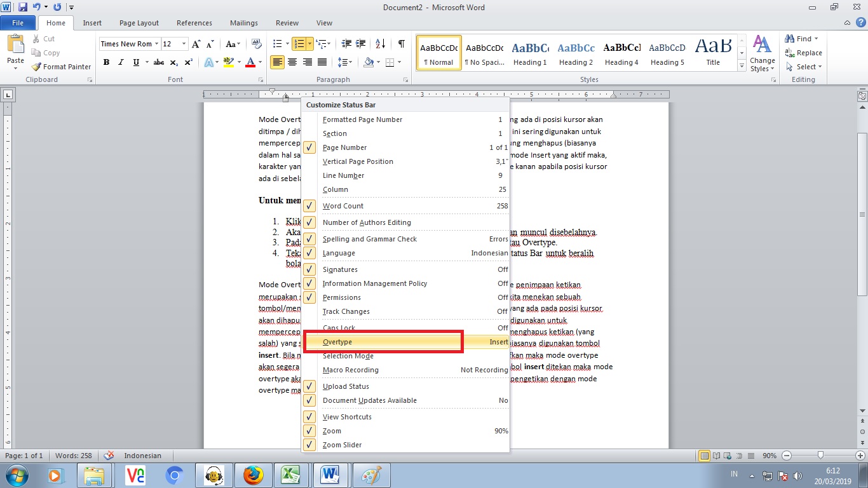Expand the line spacing dropdown
This screenshot has height=488, width=868.
point(345,62)
